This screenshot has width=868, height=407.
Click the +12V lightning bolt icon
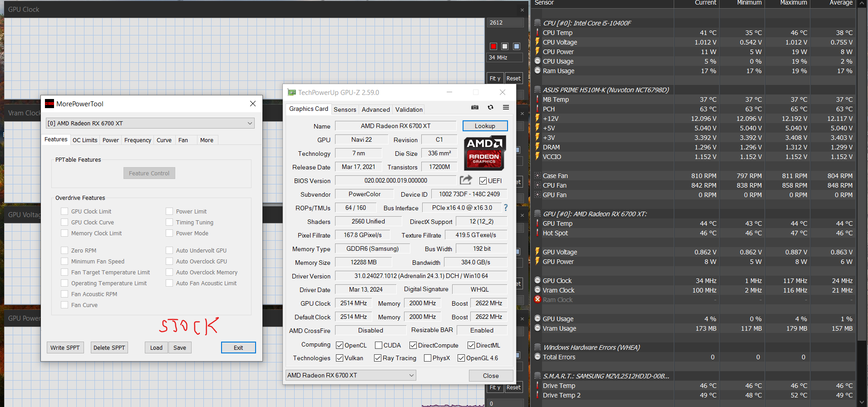pyautogui.click(x=538, y=119)
